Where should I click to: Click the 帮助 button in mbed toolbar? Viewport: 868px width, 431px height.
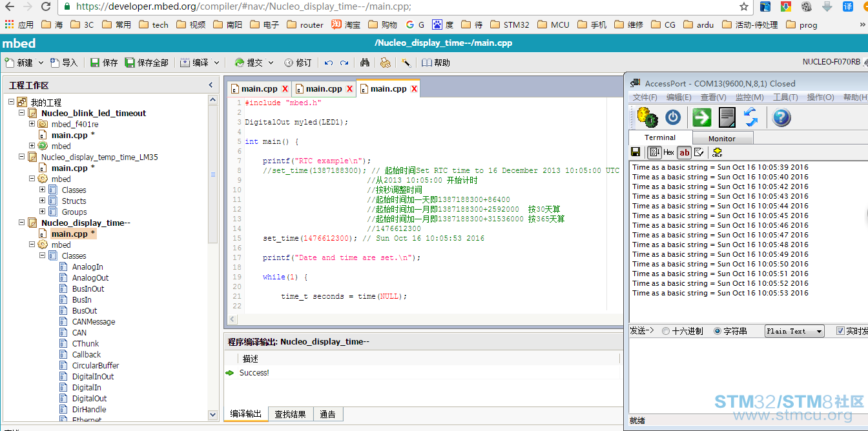[436, 63]
